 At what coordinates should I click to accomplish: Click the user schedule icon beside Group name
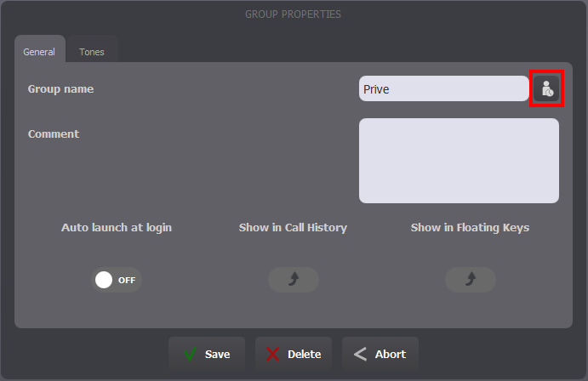546,88
